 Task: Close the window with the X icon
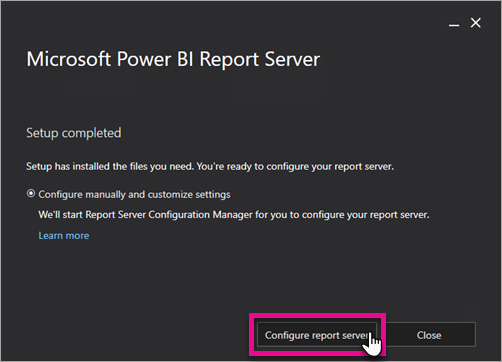coord(476,23)
